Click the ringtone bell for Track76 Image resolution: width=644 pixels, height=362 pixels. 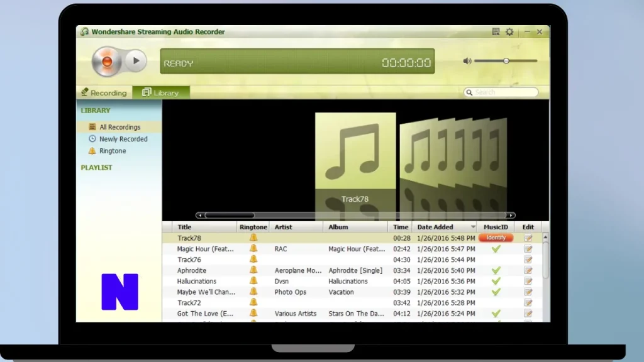click(x=253, y=260)
